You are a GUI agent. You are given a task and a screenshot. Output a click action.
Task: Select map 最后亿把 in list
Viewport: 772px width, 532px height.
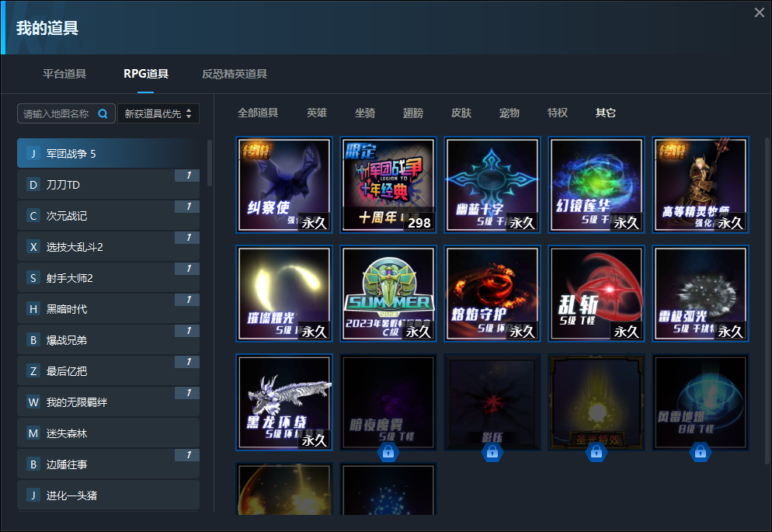[108, 370]
